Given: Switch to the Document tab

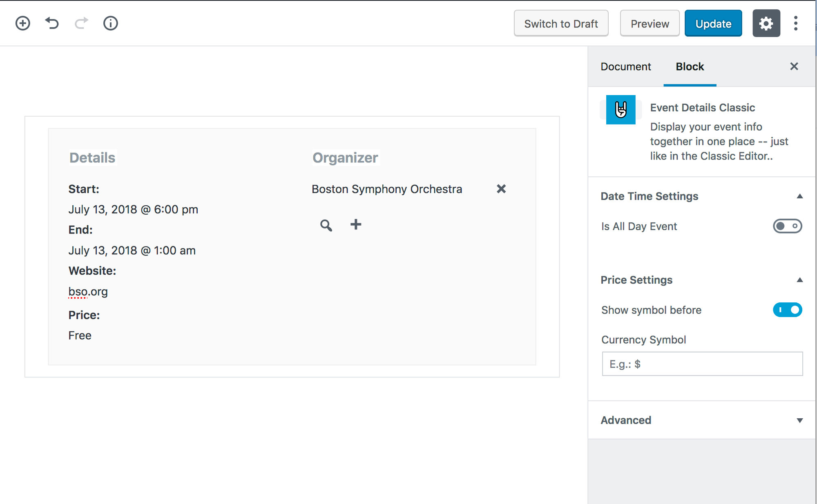Looking at the screenshot, I should point(625,67).
